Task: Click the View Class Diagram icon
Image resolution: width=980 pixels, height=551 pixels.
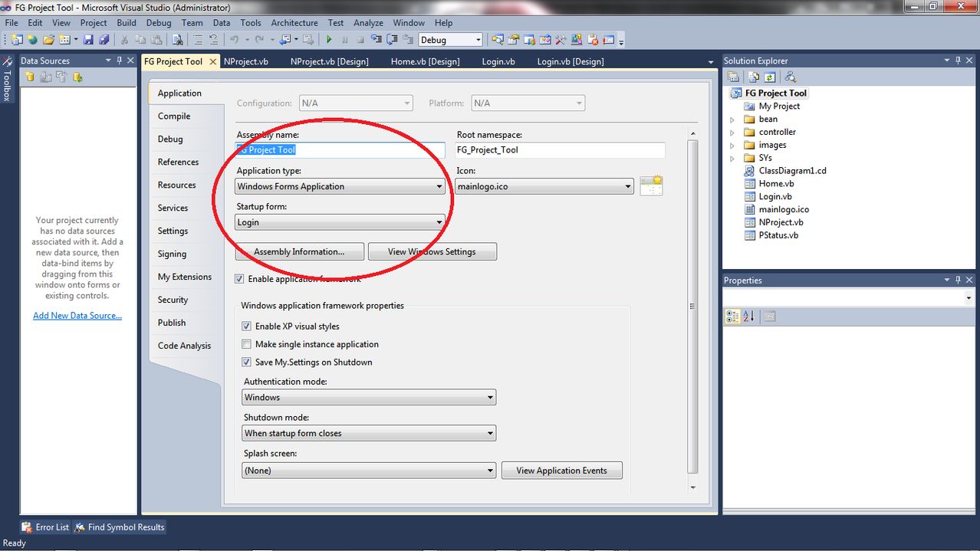Action: [791, 77]
